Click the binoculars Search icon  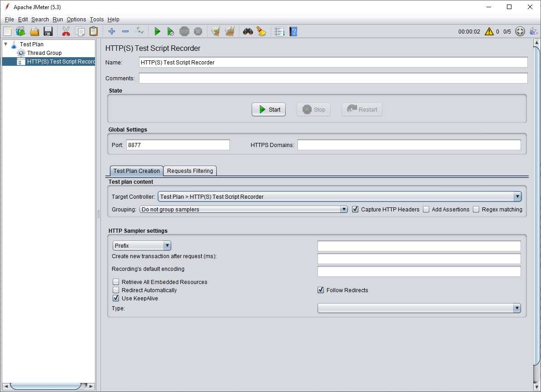[x=248, y=31]
